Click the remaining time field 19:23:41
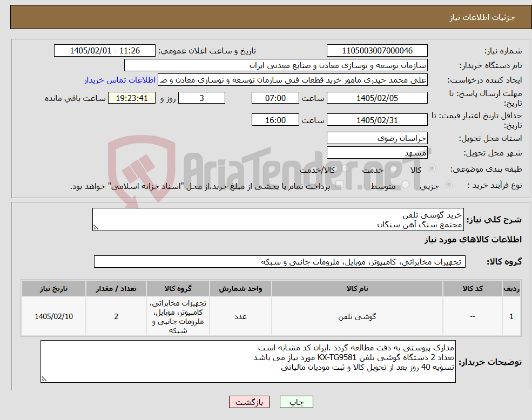Viewport: 532px width, 420px height. (x=132, y=98)
